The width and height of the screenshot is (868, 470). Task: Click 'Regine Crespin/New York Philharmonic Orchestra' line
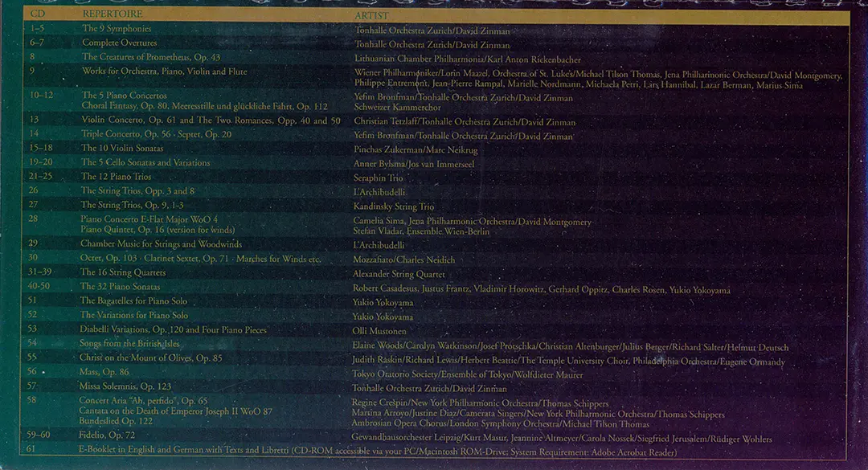pos(481,403)
